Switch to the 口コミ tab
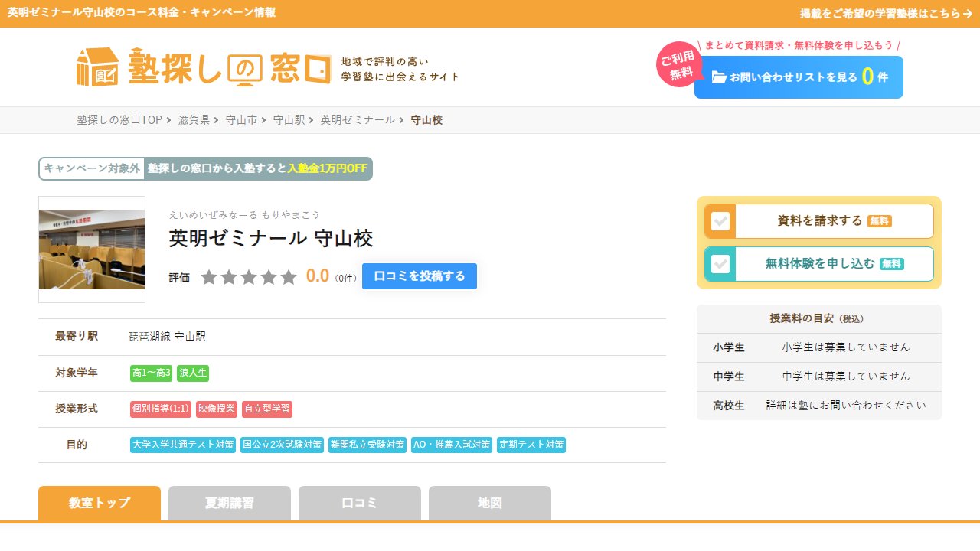Screen dimensions: 980x551 (360, 504)
